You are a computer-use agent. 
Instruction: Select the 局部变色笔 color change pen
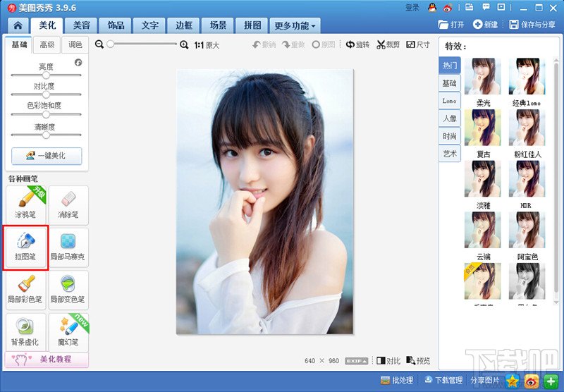(x=68, y=290)
